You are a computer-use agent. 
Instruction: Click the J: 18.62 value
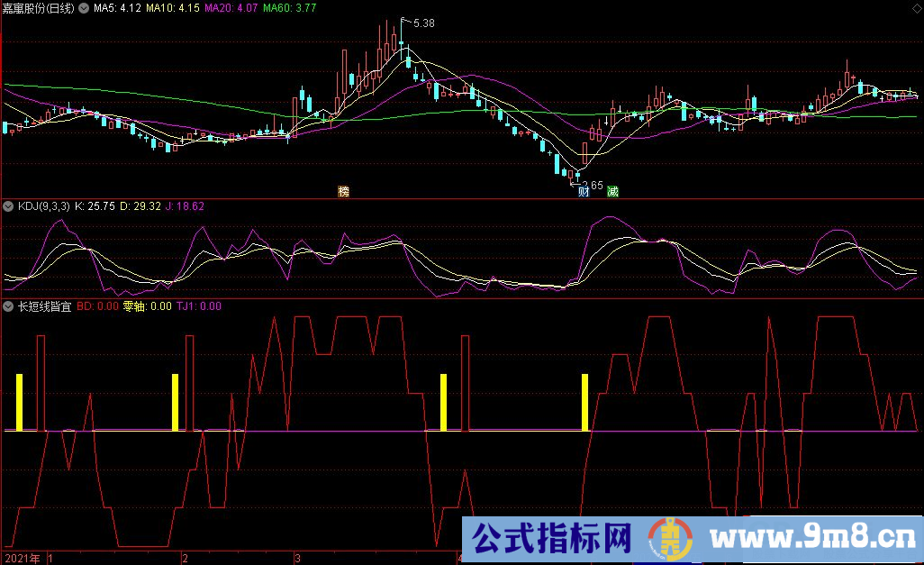click(185, 206)
